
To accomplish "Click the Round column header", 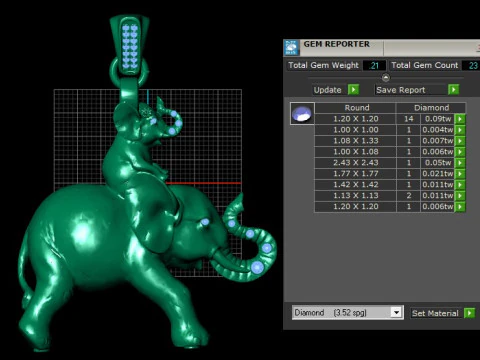I will coord(357,108).
